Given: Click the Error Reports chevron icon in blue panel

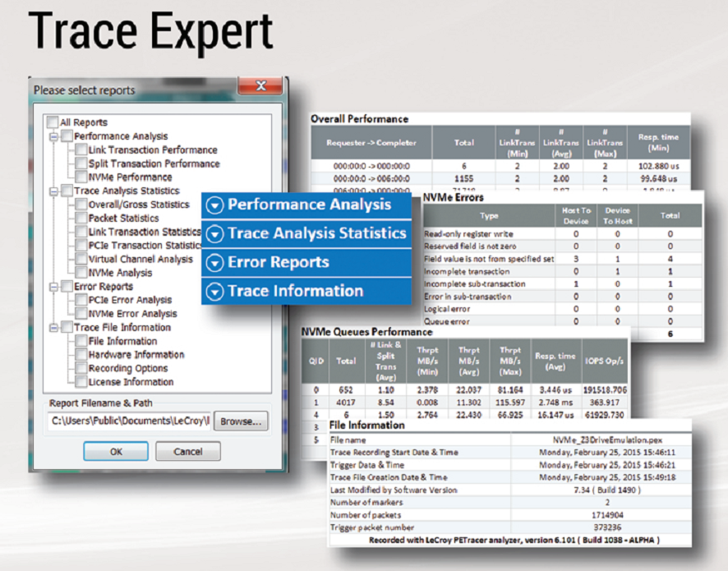Looking at the screenshot, I should pyautogui.click(x=214, y=263).
